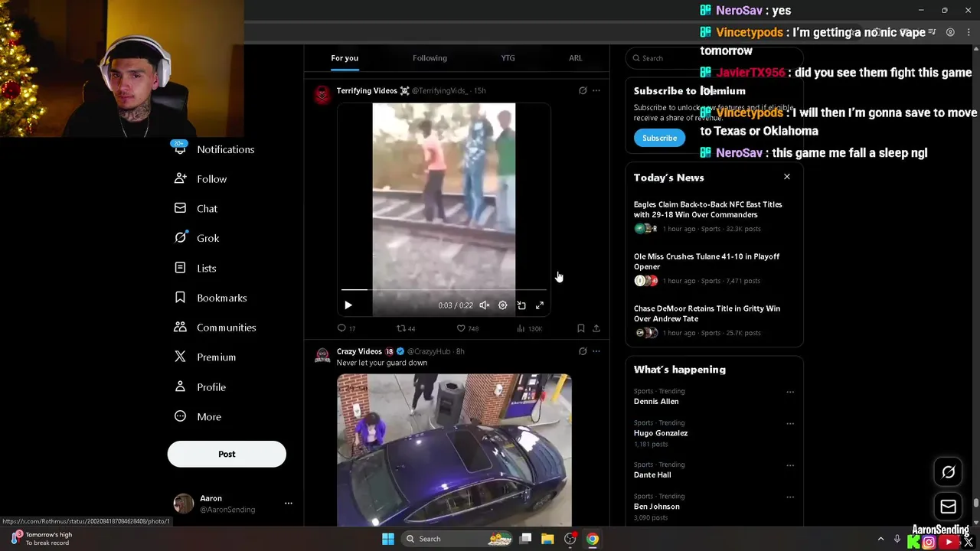Open Notifications from the sidebar
The height and width of the screenshot is (551, 980).
click(x=214, y=149)
